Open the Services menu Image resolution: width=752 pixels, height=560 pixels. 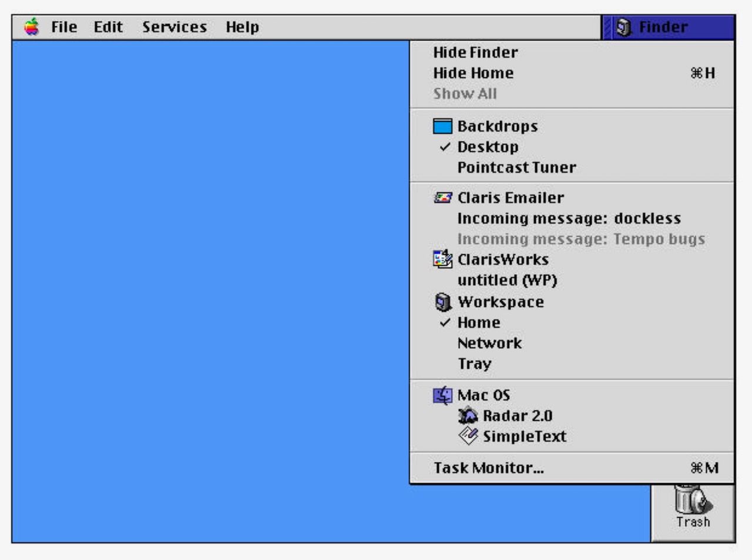[174, 27]
